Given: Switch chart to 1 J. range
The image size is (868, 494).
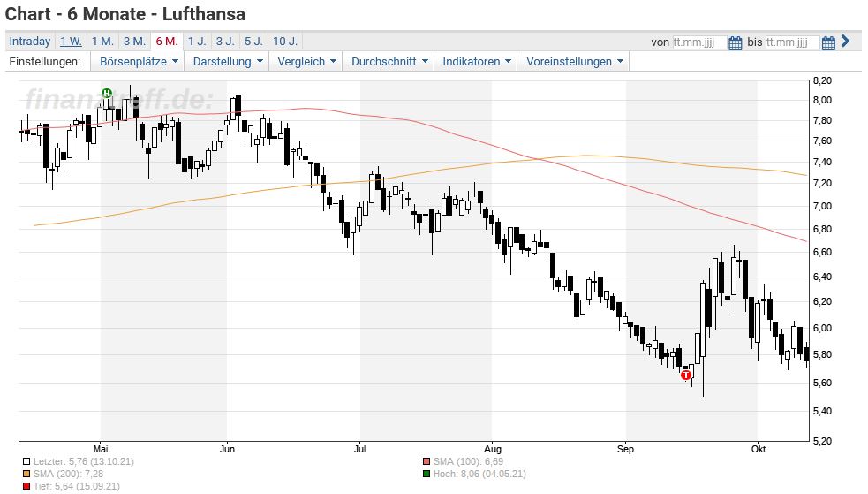Looking at the screenshot, I should [197, 42].
